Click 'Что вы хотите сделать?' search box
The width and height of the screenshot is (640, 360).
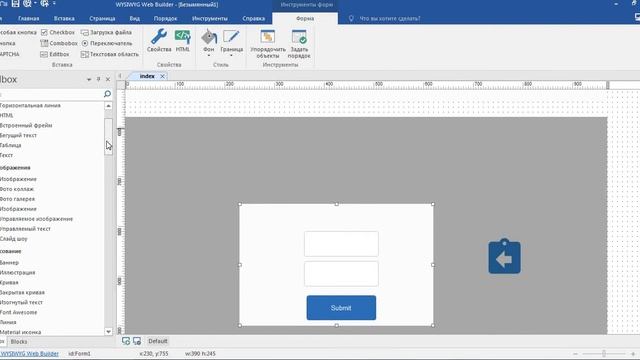point(390,18)
